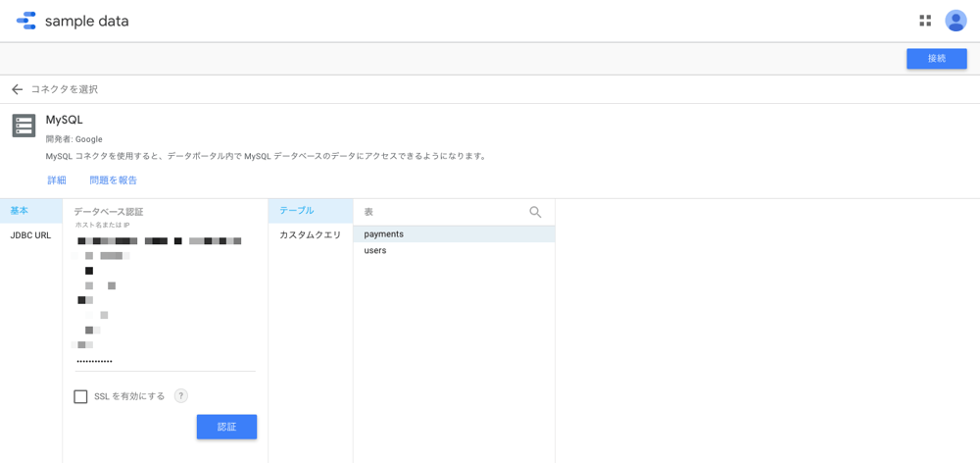Click the sample data title

(x=87, y=22)
